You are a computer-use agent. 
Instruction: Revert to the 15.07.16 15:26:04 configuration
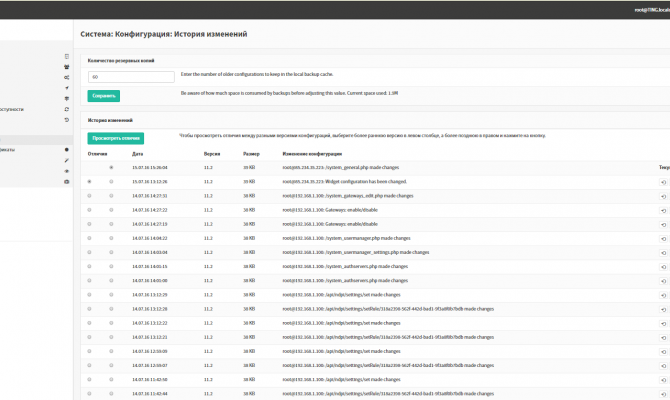[663, 168]
